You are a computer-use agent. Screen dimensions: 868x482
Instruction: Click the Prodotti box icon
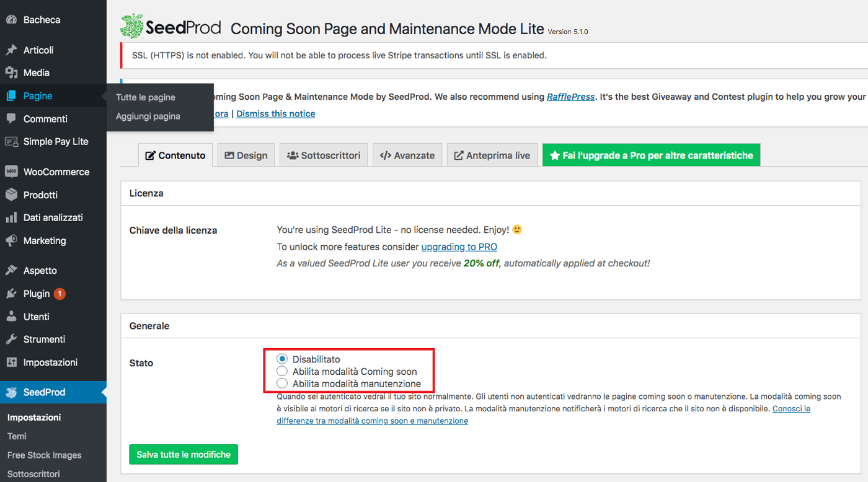11,195
